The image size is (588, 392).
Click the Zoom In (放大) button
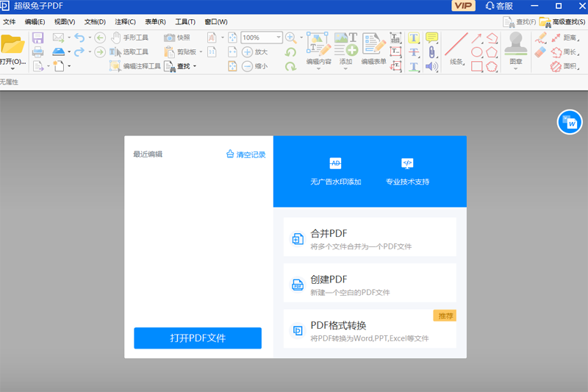coord(255,52)
